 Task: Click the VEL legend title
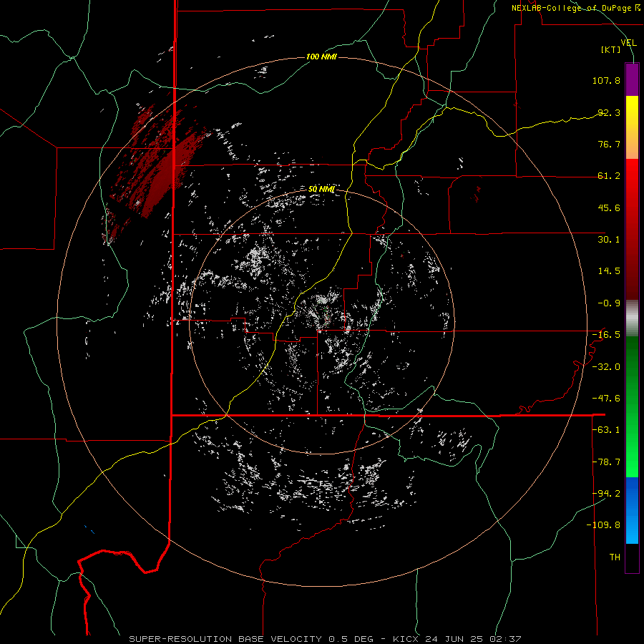coord(628,42)
